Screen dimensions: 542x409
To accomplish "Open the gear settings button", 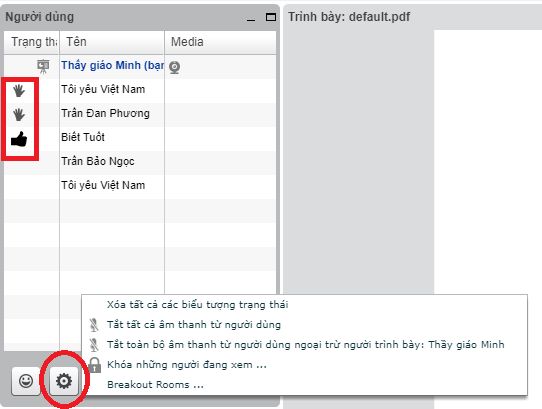I will tap(64, 381).
